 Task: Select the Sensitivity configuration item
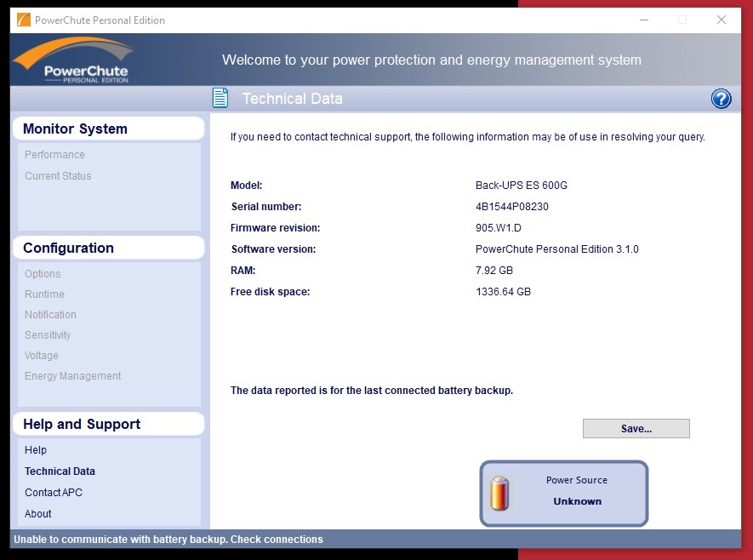(x=48, y=335)
